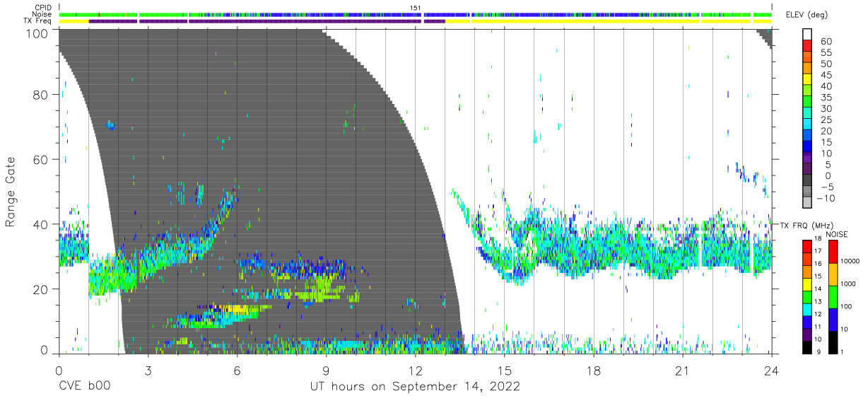Click the '−5' label of the ELEV scale
This screenshot has height=401, width=868.
pos(826,187)
